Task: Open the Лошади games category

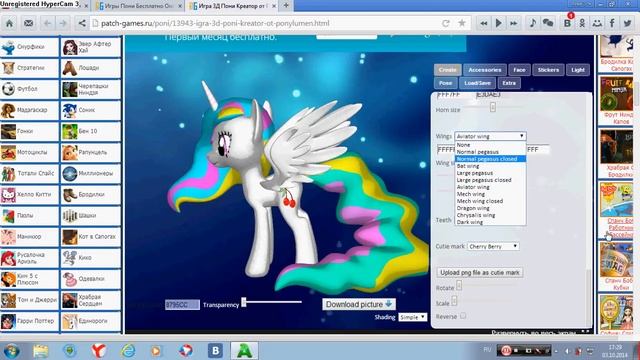Action: [x=91, y=68]
